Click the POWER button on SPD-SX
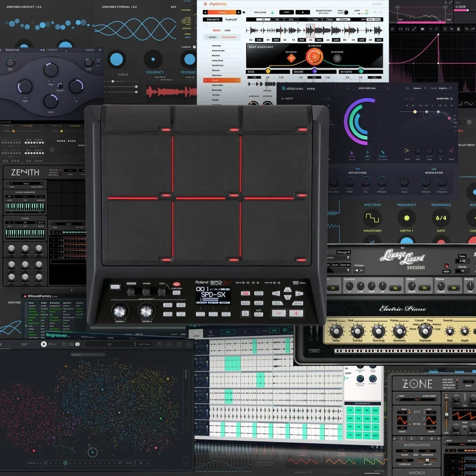Image resolution: width=476 pixels, height=476 pixels. tap(115, 287)
